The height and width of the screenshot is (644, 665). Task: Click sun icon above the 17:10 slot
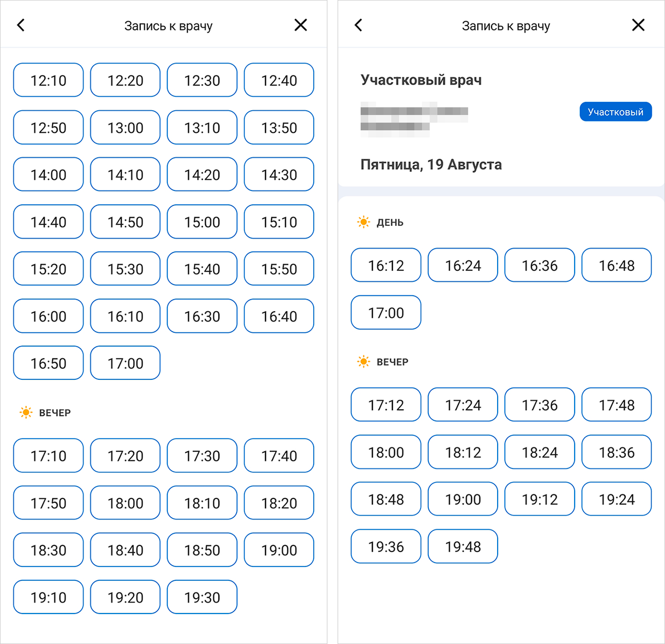pos(26,413)
